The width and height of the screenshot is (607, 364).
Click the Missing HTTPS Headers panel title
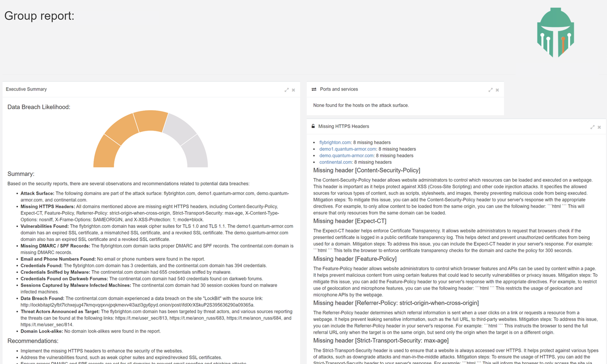click(343, 126)
